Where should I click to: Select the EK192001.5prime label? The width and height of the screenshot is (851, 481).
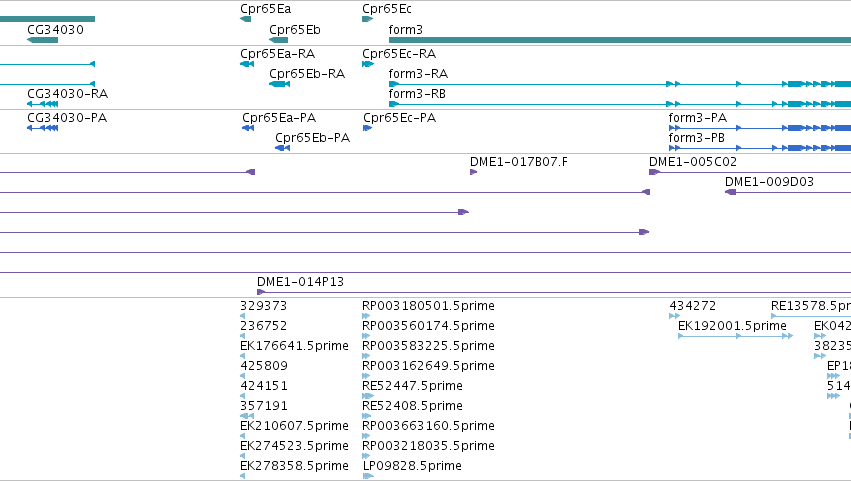tap(732, 326)
